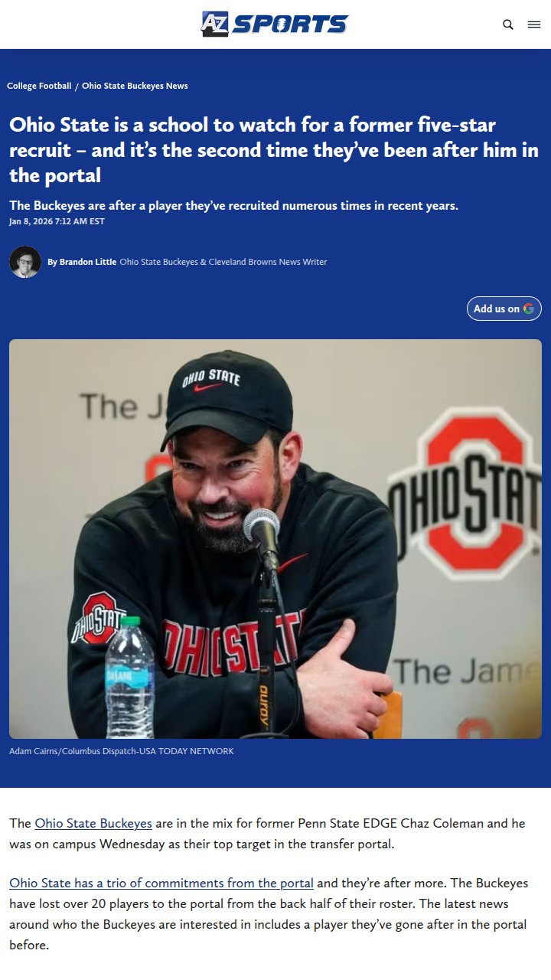Click the author's News Writer title
The image size is (551, 980).
(x=223, y=262)
